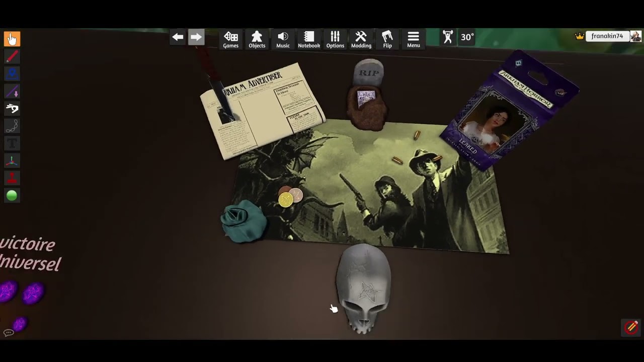This screenshot has height=362, width=644.
Task: Open the Notebook
Action: (309, 39)
